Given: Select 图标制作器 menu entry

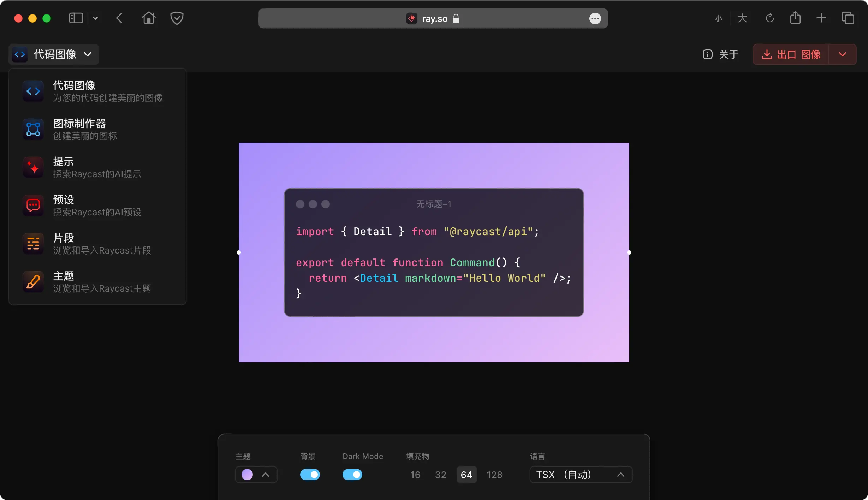Looking at the screenshot, I should (x=97, y=129).
